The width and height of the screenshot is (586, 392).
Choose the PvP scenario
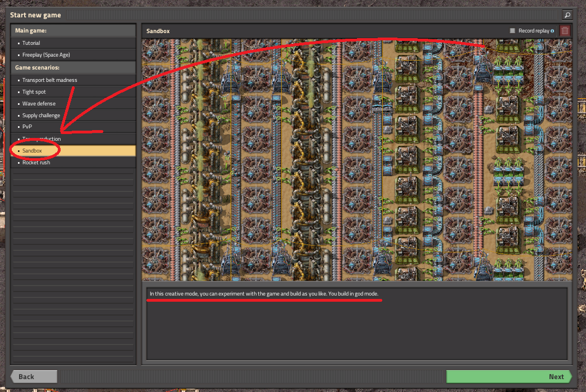pos(73,127)
